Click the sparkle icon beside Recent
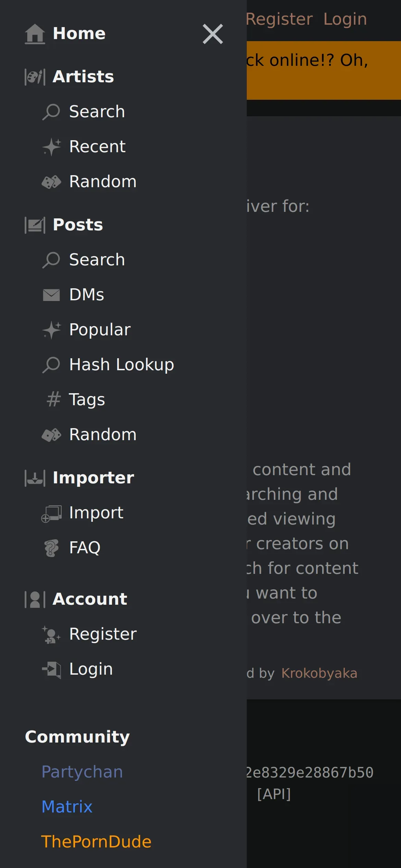Image resolution: width=401 pixels, height=868 pixels. coord(51,147)
